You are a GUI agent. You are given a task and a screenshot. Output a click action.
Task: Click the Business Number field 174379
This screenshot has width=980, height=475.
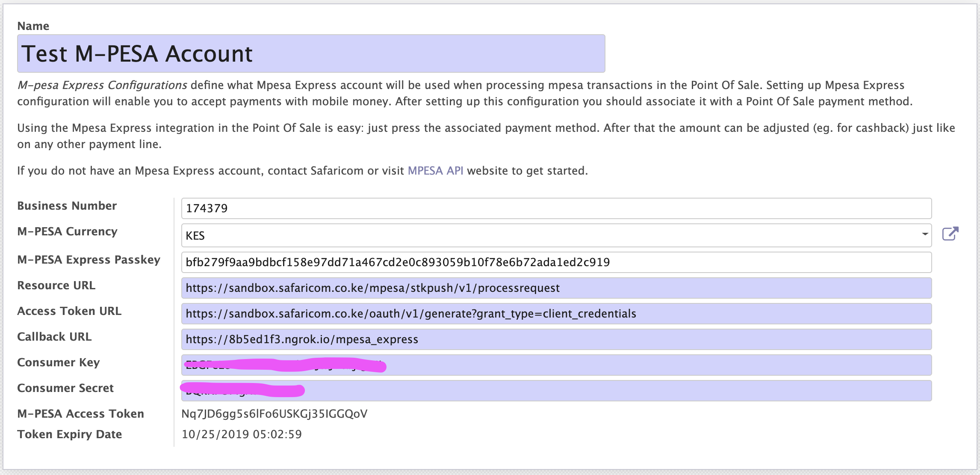[556, 208]
